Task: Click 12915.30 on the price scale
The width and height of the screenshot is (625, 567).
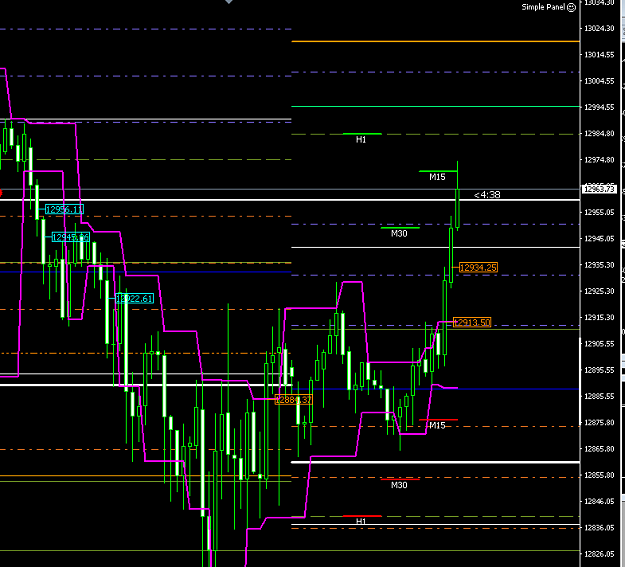Action: point(599,317)
